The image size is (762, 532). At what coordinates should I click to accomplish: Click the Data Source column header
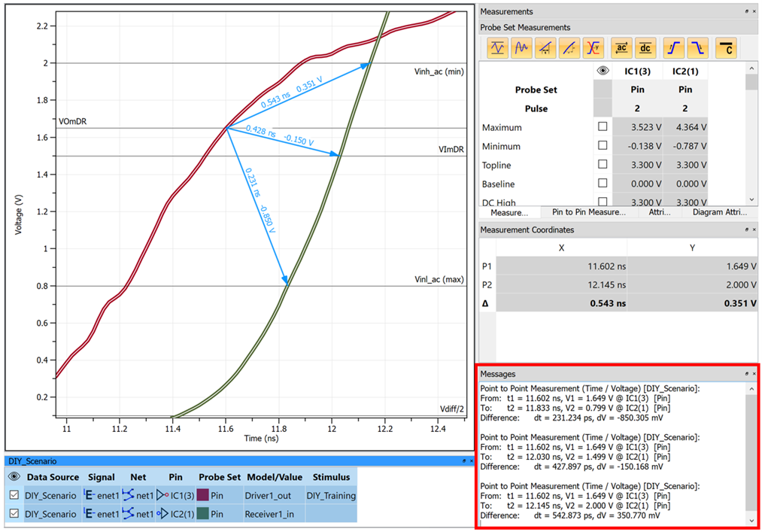53,477
